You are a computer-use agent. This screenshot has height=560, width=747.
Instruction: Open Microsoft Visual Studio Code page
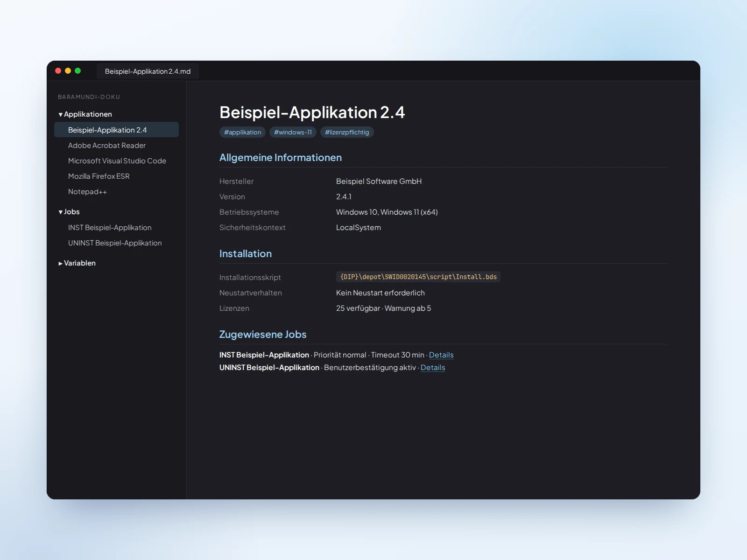[x=116, y=161]
